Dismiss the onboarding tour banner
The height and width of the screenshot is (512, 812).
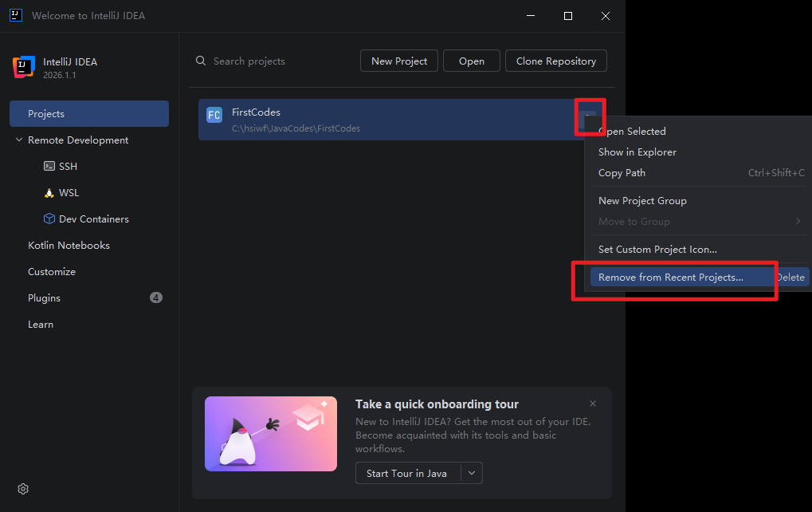[x=593, y=404]
